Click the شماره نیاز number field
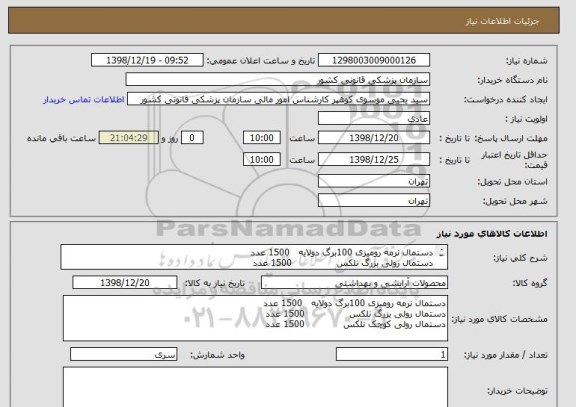The height and width of the screenshot is (407, 576). (374, 60)
